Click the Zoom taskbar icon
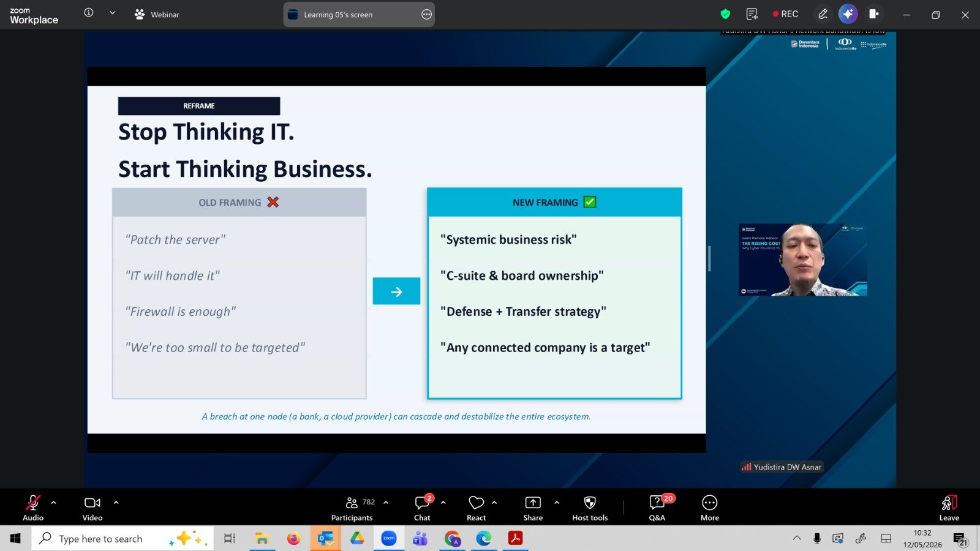Viewport: 980px width, 551px height. coord(389,539)
